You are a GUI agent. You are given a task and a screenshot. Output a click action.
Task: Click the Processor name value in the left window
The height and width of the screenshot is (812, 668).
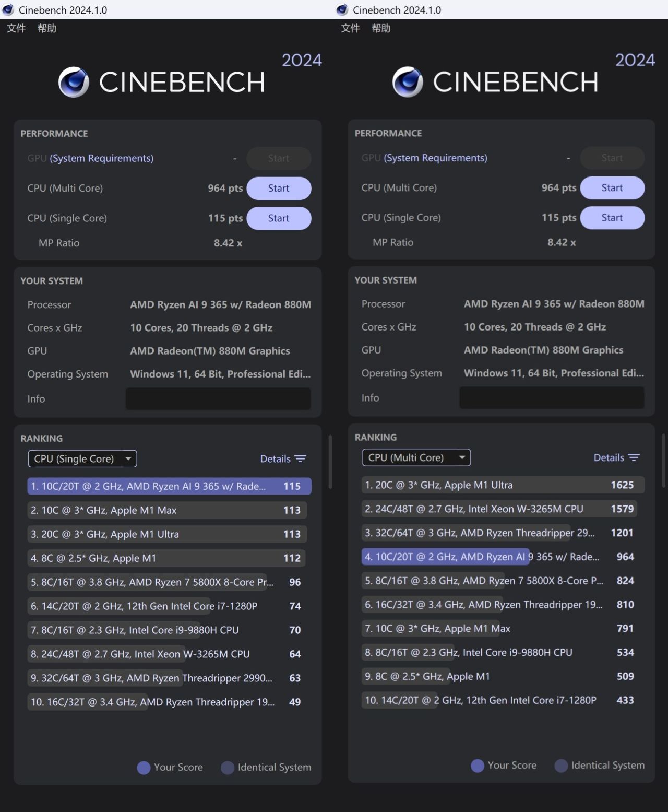(220, 305)
